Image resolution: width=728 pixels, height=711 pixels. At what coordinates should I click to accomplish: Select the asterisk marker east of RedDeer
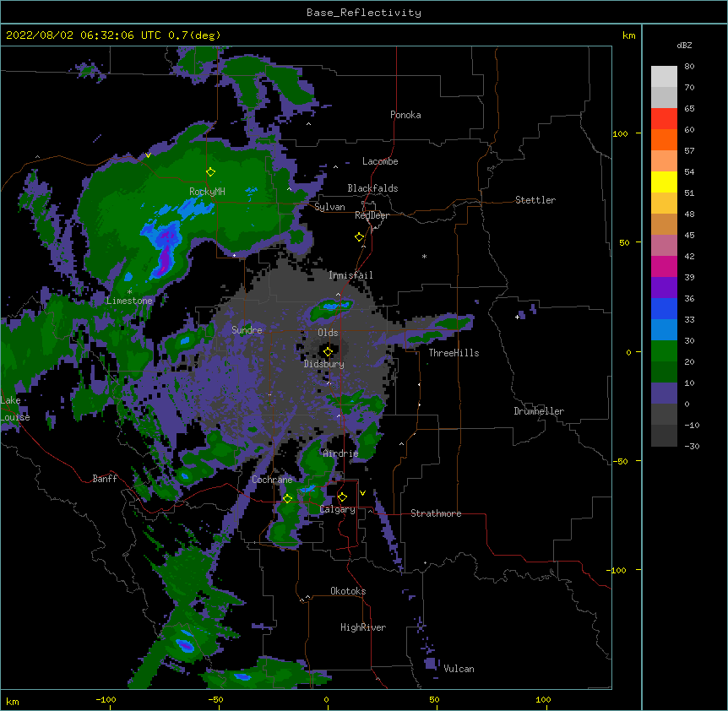(424, 256)
